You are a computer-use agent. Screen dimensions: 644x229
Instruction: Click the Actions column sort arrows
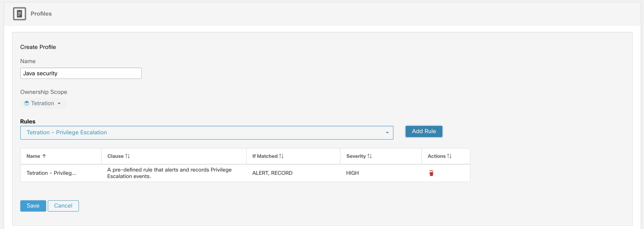(450, 156)
